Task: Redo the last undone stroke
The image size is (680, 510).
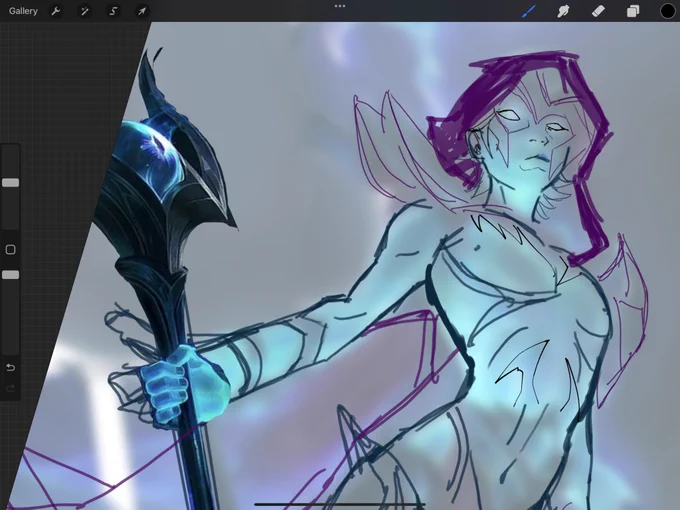Action: click(x=10, y=388)
